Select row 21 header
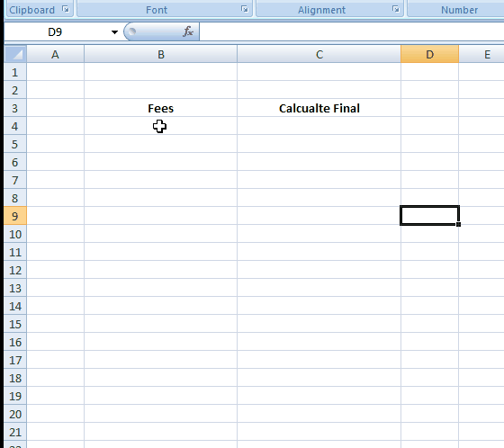 tap(15, 432)
